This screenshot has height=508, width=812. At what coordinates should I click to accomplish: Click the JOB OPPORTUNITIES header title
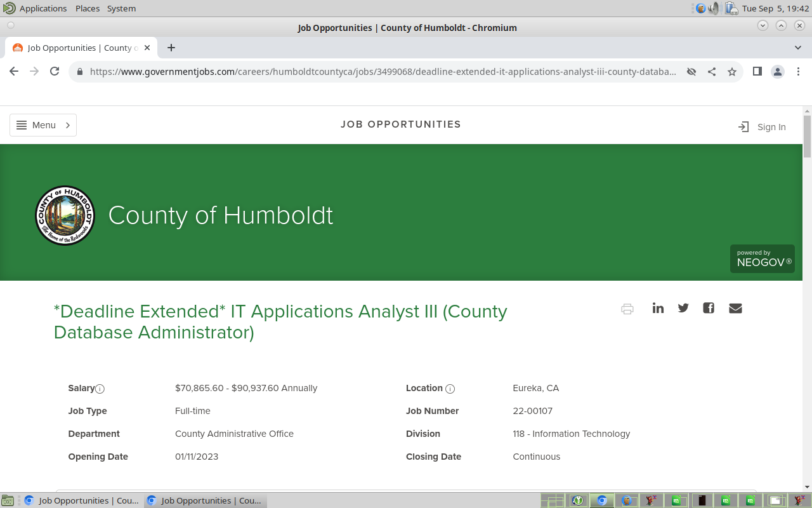click(401, 124)
